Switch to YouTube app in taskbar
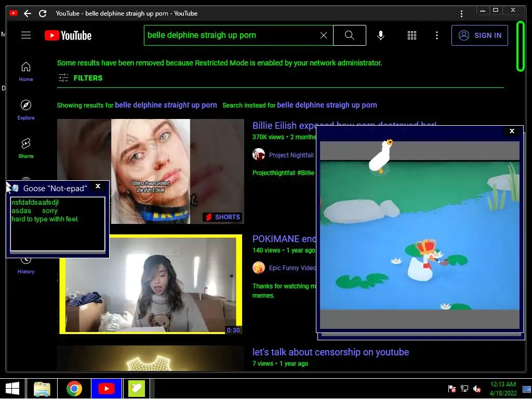This screenshot has height=399, width=532. point(106,389)
